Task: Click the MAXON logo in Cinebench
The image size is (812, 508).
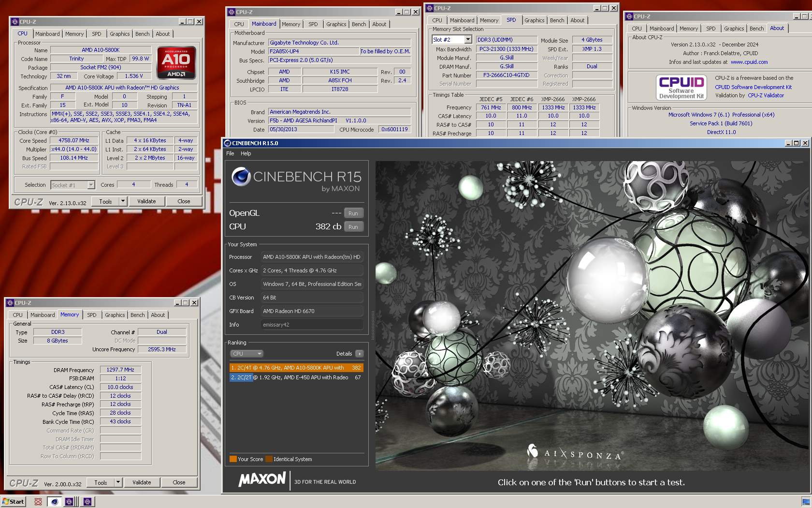Action: pyautogui.click(x=262, y=479)
